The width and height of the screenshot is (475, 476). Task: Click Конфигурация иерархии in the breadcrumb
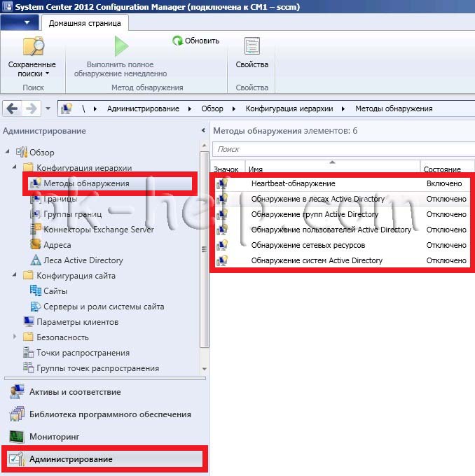click(x=289, y=108)
